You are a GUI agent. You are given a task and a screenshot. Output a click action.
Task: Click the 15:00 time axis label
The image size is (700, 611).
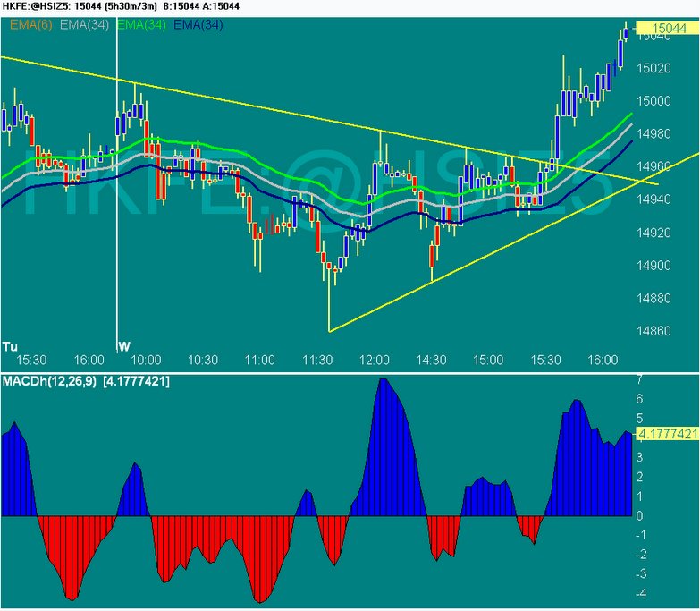pyautogui.click(x=488, y=360)
